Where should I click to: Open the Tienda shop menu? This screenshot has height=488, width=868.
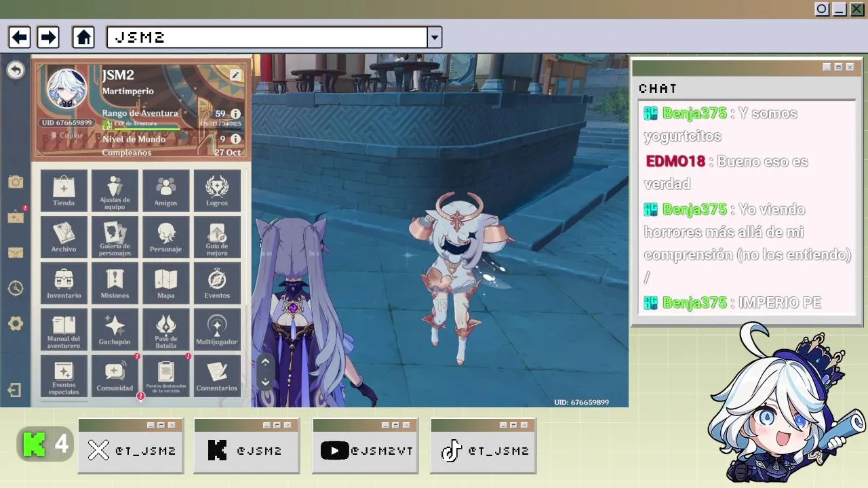click(x=64, y=190)
